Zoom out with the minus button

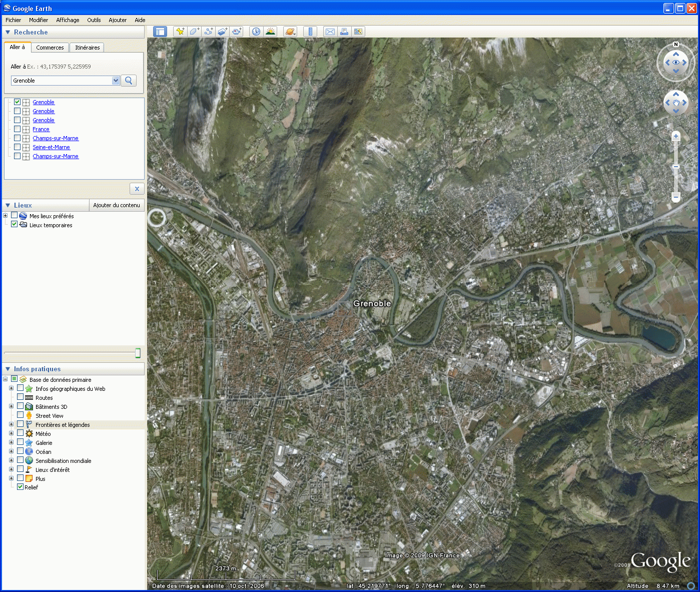[x=676, y=197]
